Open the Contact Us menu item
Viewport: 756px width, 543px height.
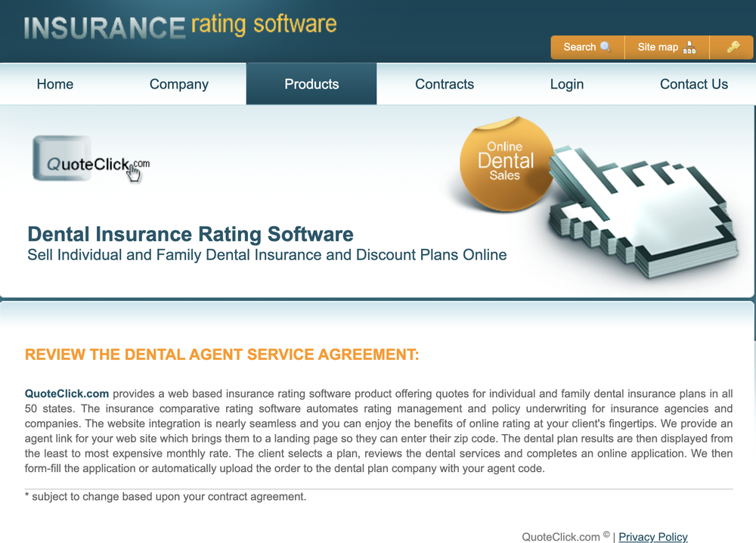pos(694,84)
